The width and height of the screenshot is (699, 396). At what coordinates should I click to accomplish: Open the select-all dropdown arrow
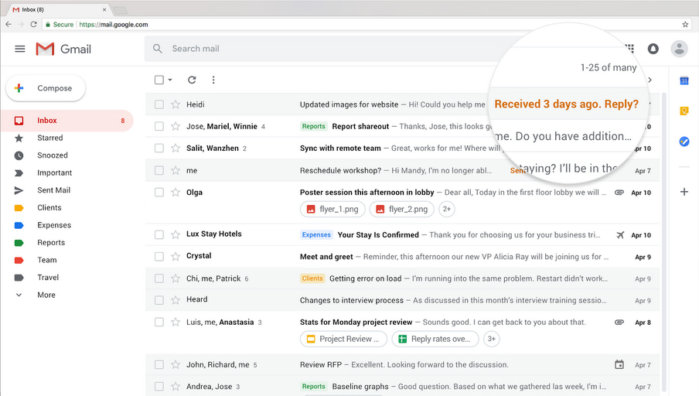170,80
